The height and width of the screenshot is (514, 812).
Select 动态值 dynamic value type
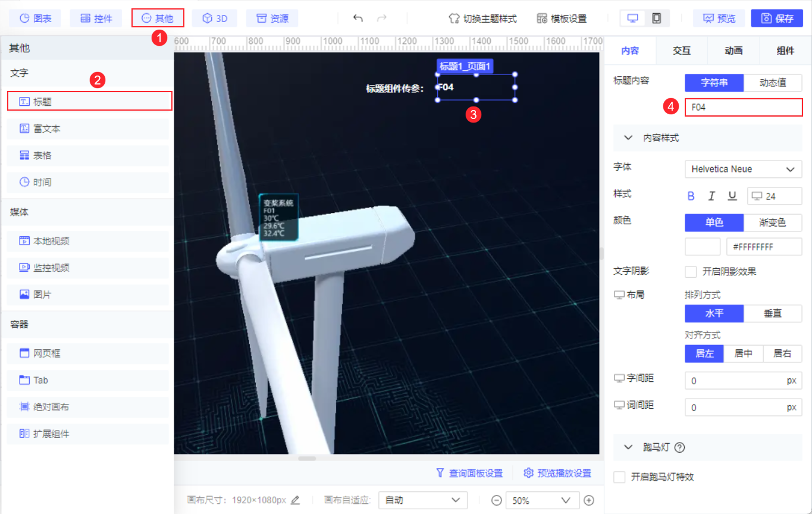773,83
